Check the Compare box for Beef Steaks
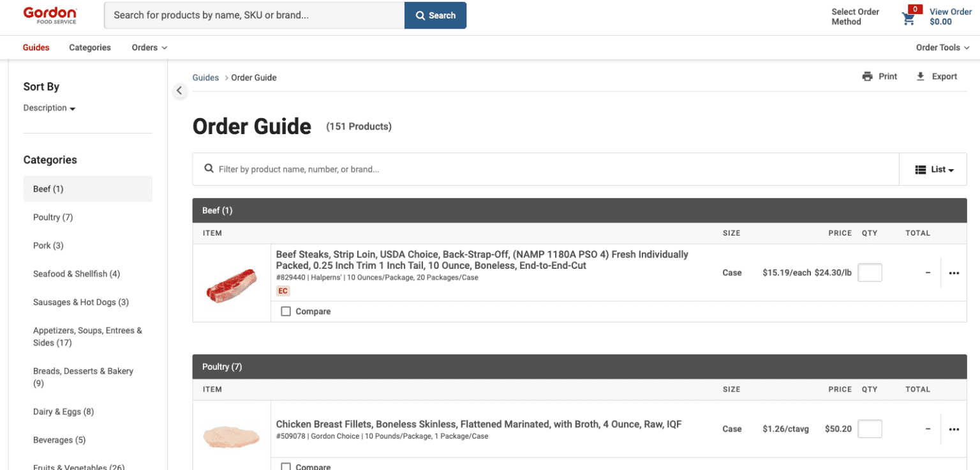 coord(285,311)
